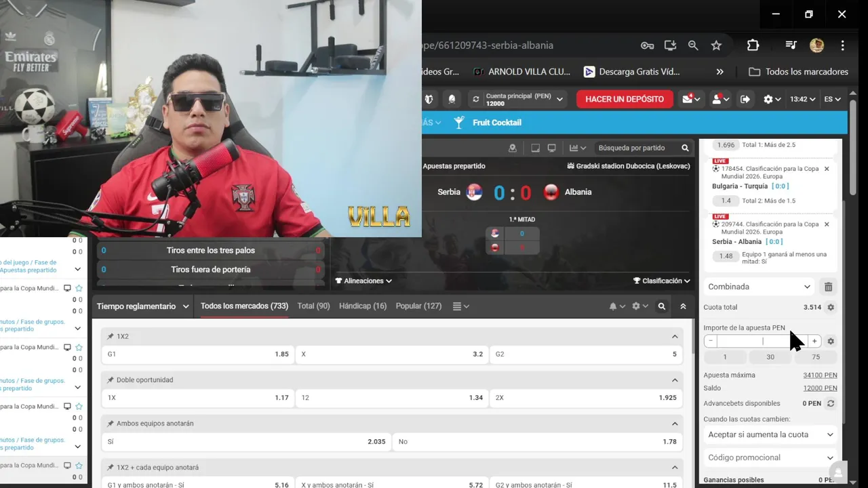Collapse all markets with the double chevron
The width and height of the screenshot is (868, 488).
[x=683, y=306]
